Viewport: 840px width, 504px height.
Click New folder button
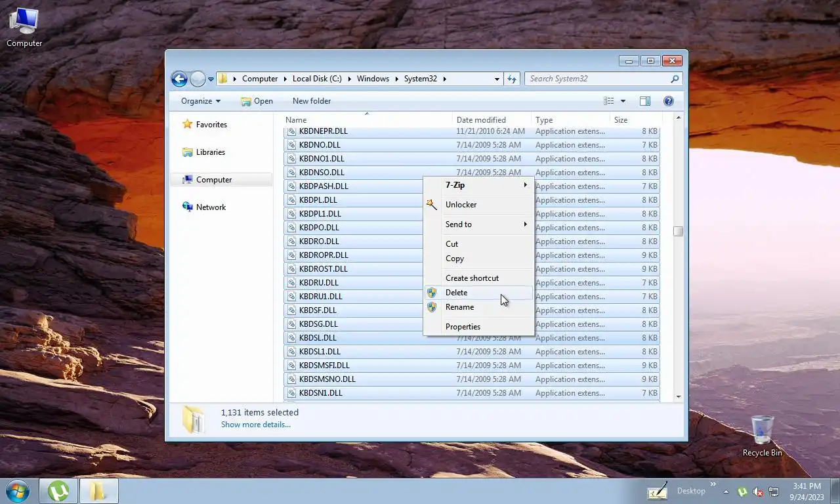point(312,101)
